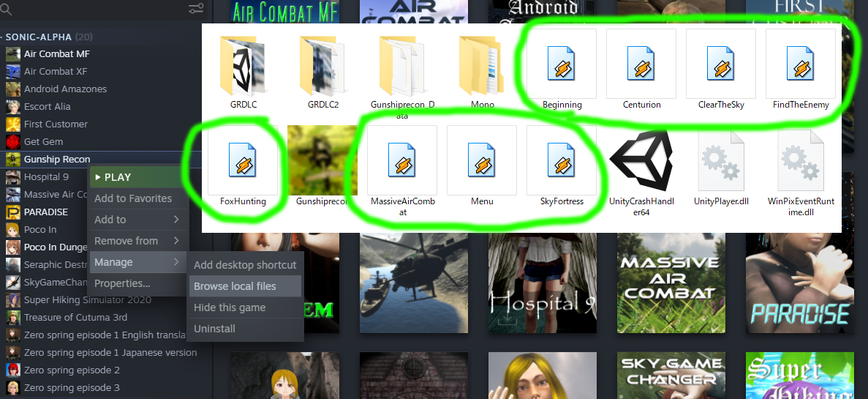Choose Hide this game

tap(245, 307)
